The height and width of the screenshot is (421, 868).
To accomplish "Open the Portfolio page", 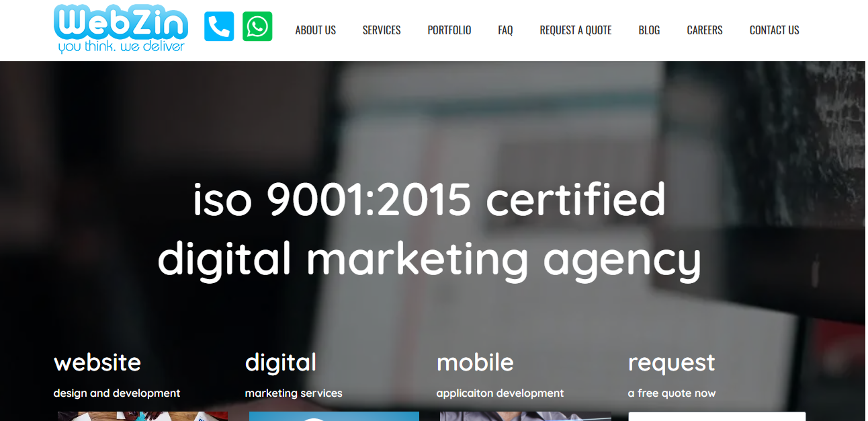I will point(449,30).
